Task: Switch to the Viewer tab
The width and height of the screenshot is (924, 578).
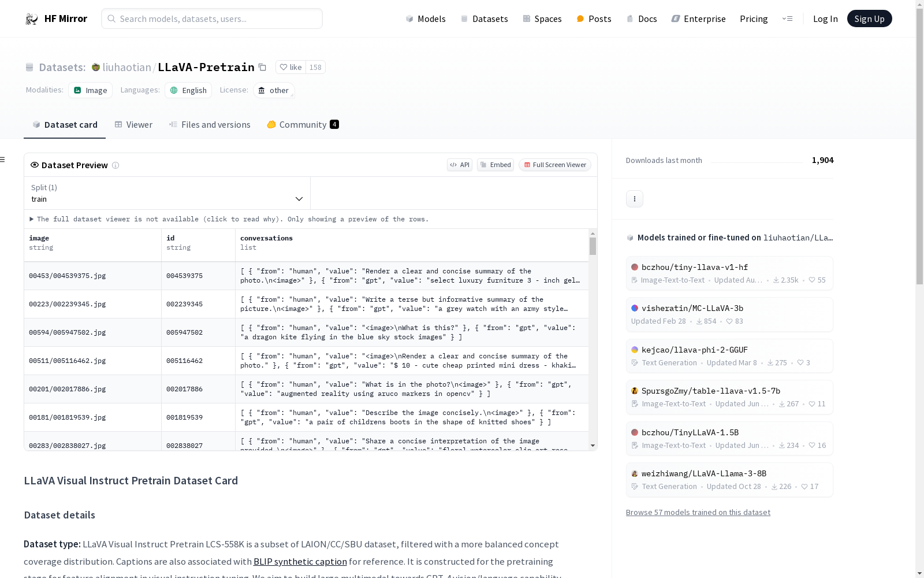Action: click(133, 125)
